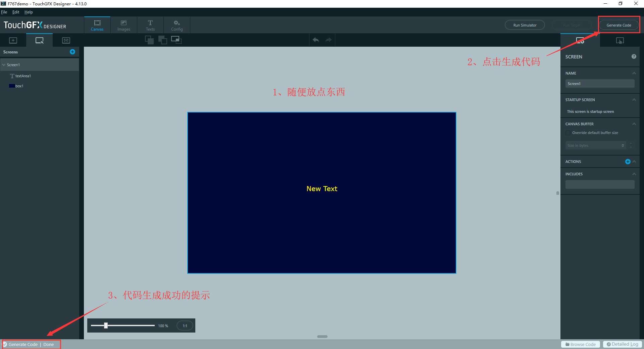Collapse the CANVAS BUFFER section
This screenshot has width=644, height=349.
point(634,124)
